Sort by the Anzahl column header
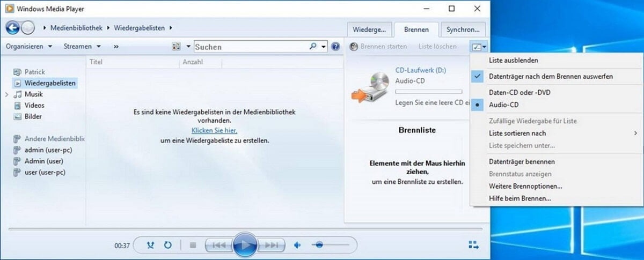The width and height of the screenshot is (644, 260). click(x=200, y=62)
